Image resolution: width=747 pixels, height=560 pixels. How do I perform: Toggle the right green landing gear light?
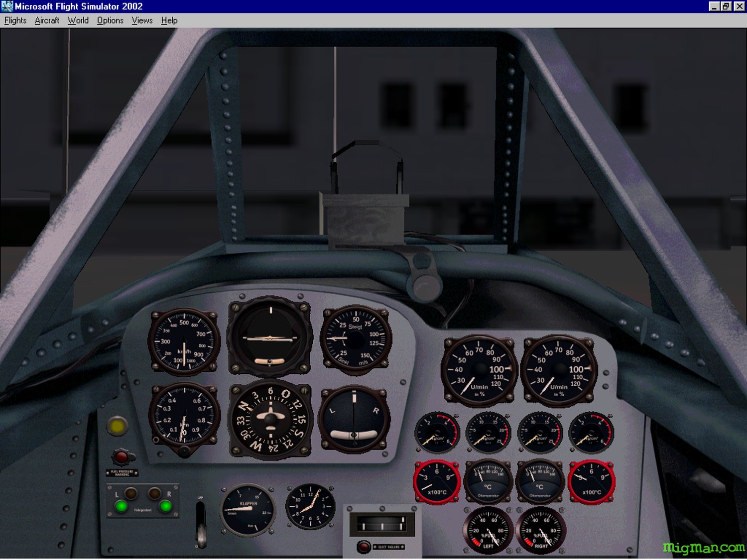point(165,506)
